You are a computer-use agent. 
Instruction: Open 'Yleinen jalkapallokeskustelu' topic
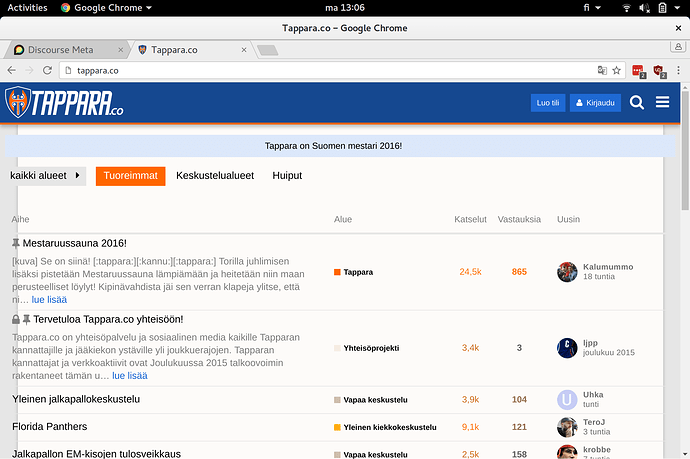point(76,399)
